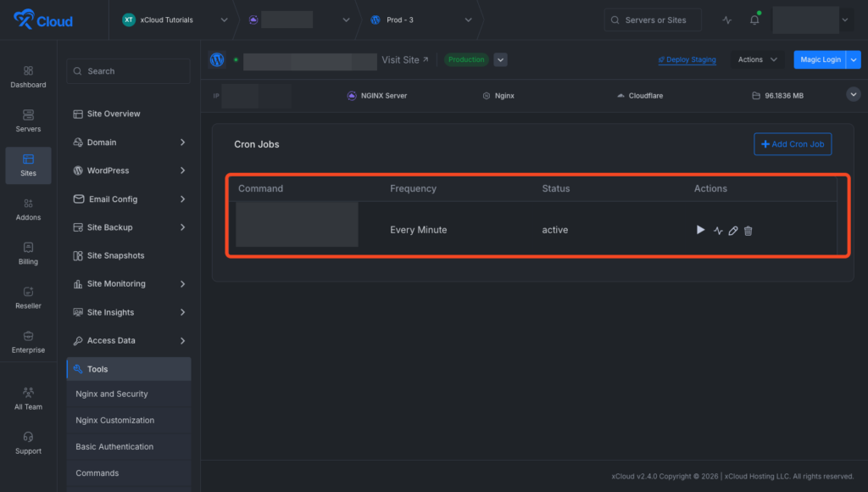The width and height of the screenshot is (868, 492).
Task: Open activity pulse icon in top bar
Action: click(727, 20)
